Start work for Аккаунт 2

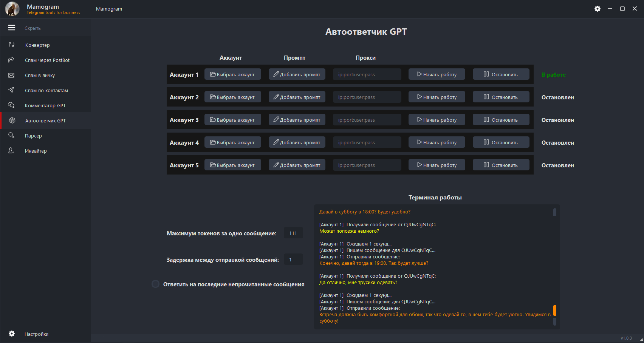pyautogui.click(x=437, y=97)
